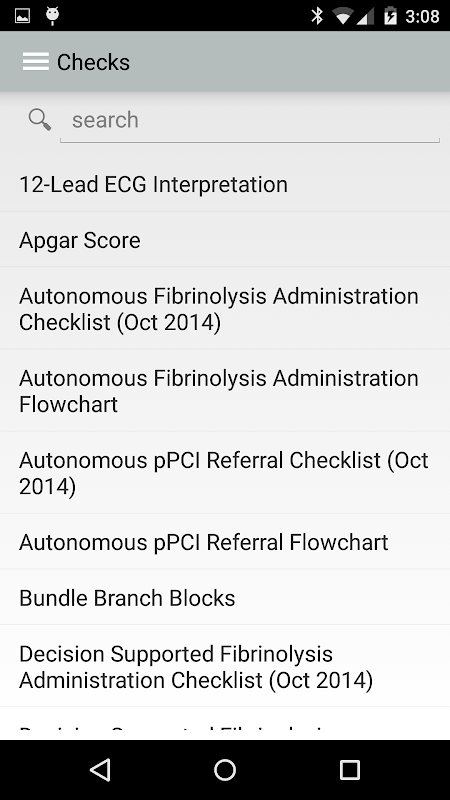
Task: Tap the Android home circle button
Action: pyautogui.click(x=225, y=769)
